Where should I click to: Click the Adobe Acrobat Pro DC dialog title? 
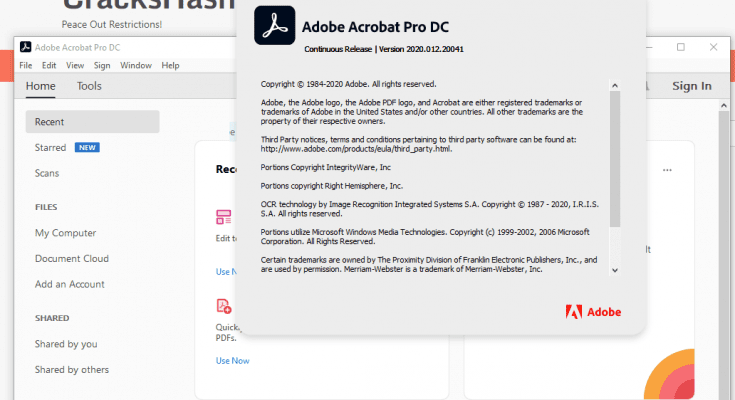(x=375, y=27)
